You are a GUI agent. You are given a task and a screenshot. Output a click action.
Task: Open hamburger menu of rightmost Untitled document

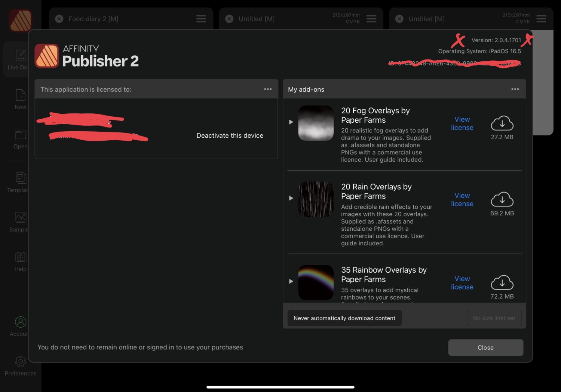click(x=541, y=19)
